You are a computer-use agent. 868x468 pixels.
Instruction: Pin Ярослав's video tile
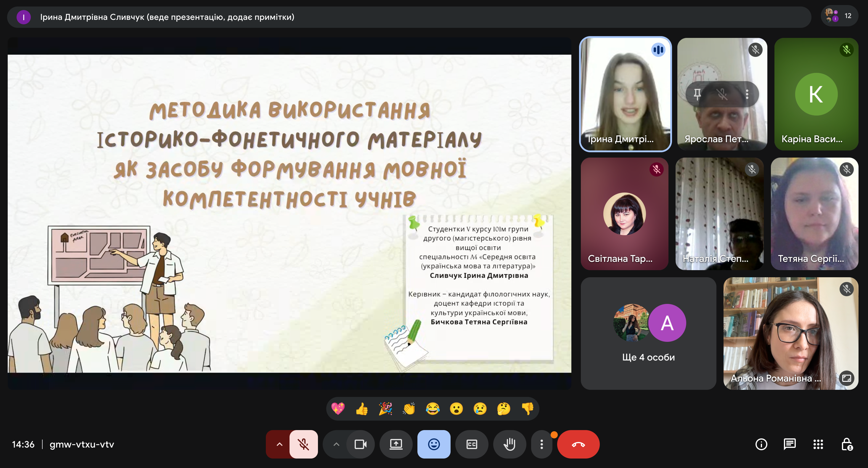[x=697, y=94]
